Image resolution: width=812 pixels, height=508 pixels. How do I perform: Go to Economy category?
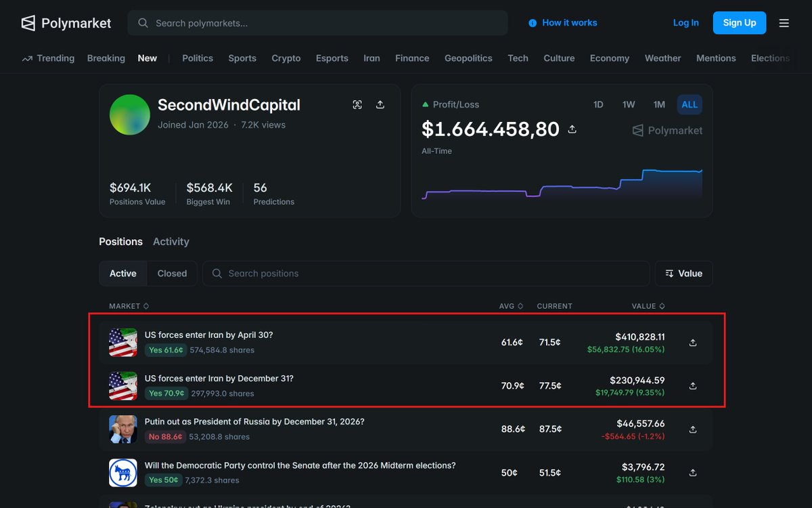610,58
